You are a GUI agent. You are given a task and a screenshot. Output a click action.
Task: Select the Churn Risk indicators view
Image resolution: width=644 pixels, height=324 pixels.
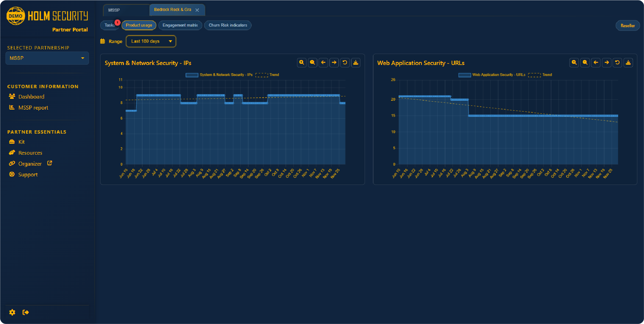click(228, 25)
